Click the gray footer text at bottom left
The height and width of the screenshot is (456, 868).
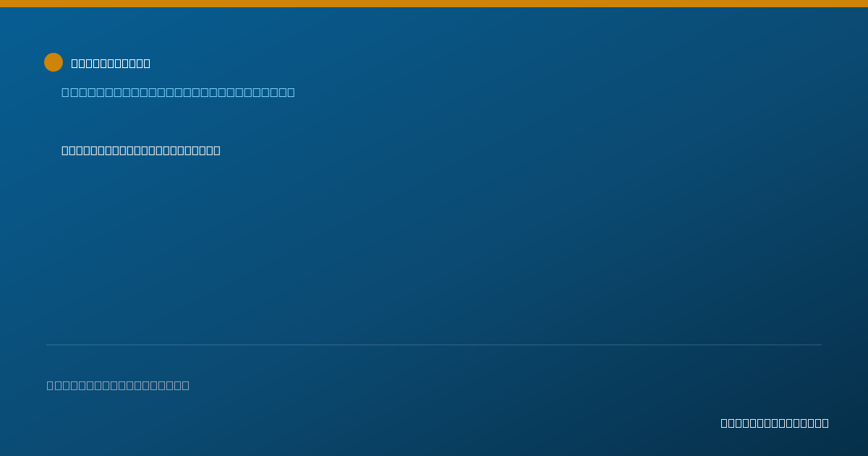pyautogui.click(x=118, y=385)
